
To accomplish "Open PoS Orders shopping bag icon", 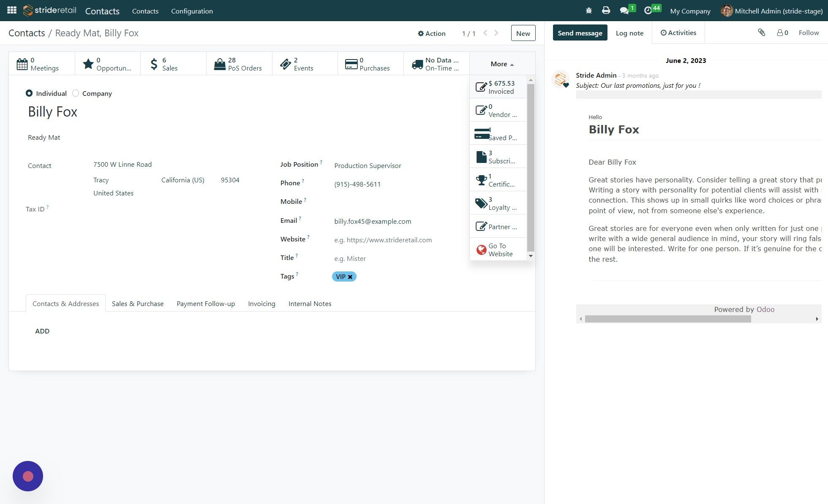I will tap(220, 64).
